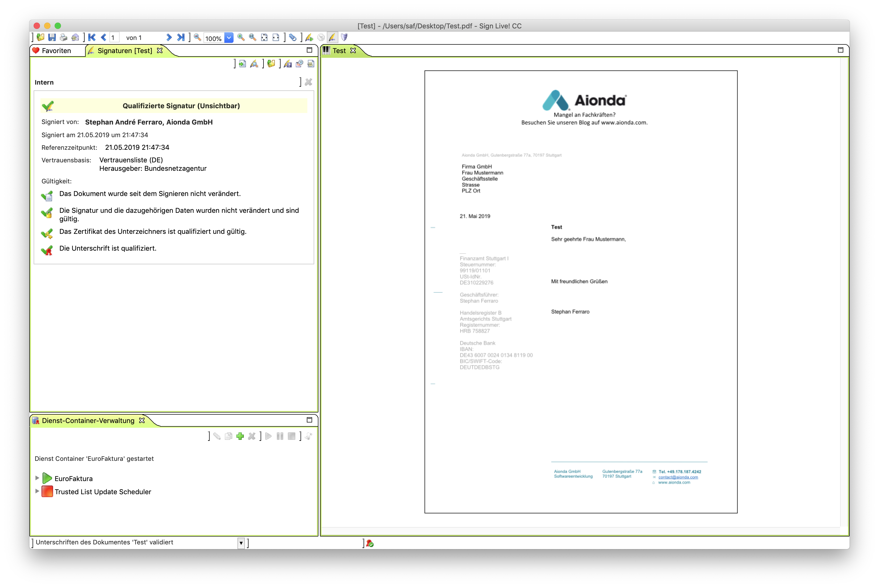Click signer name Stephan André Ferraro
The width and height of the screenshot is (879, 588).
149,122
